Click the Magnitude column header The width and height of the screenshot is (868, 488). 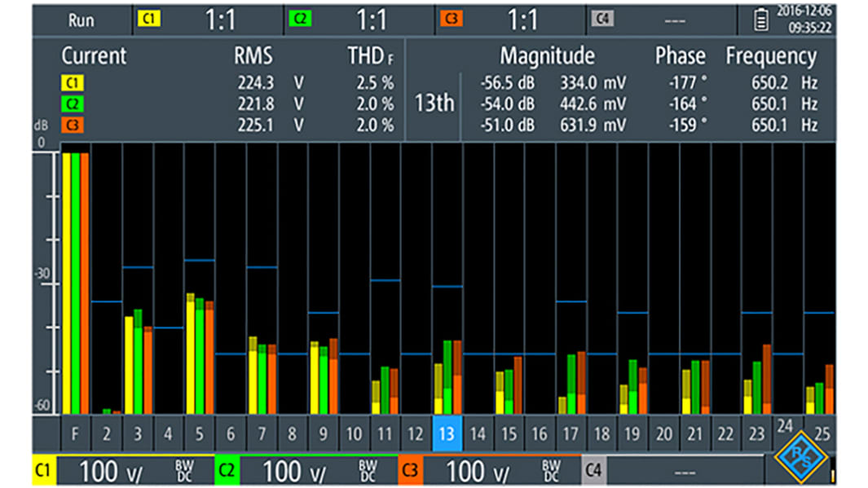coord(548,56)
